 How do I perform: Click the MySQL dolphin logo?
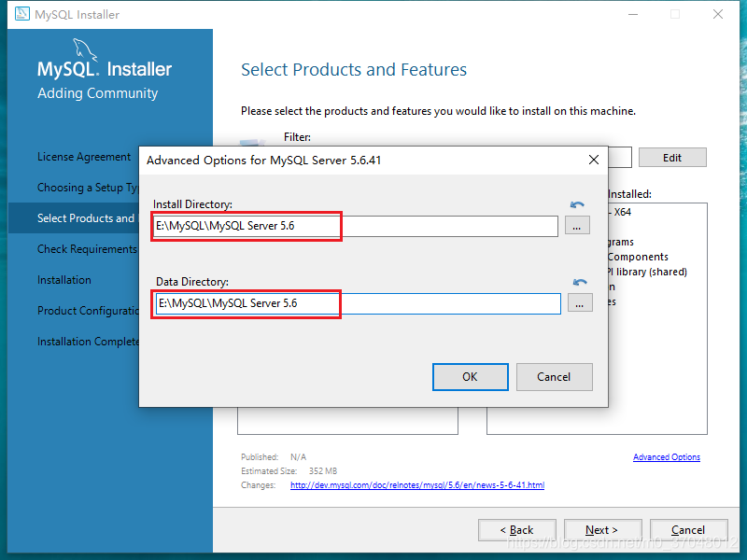pos(85,49)
